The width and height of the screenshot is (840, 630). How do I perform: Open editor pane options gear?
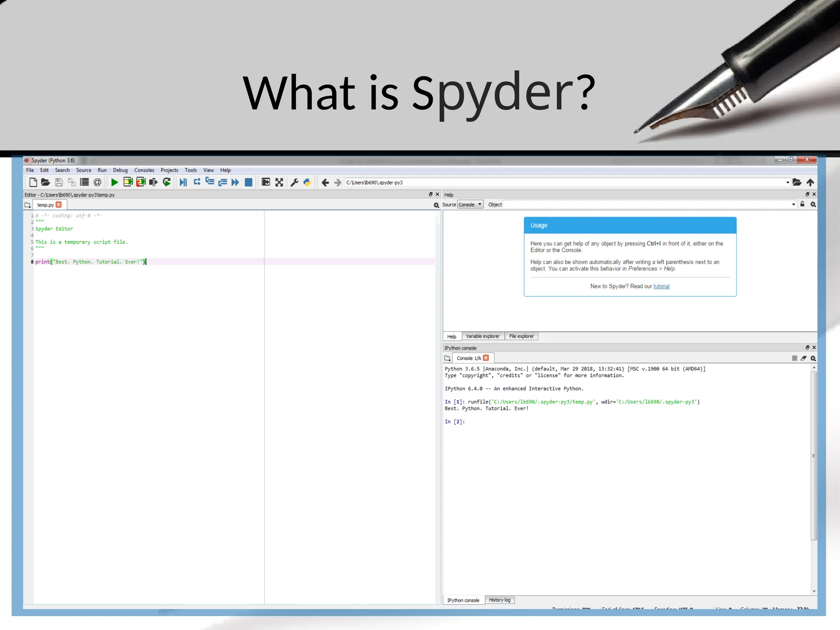coord(436,205)
